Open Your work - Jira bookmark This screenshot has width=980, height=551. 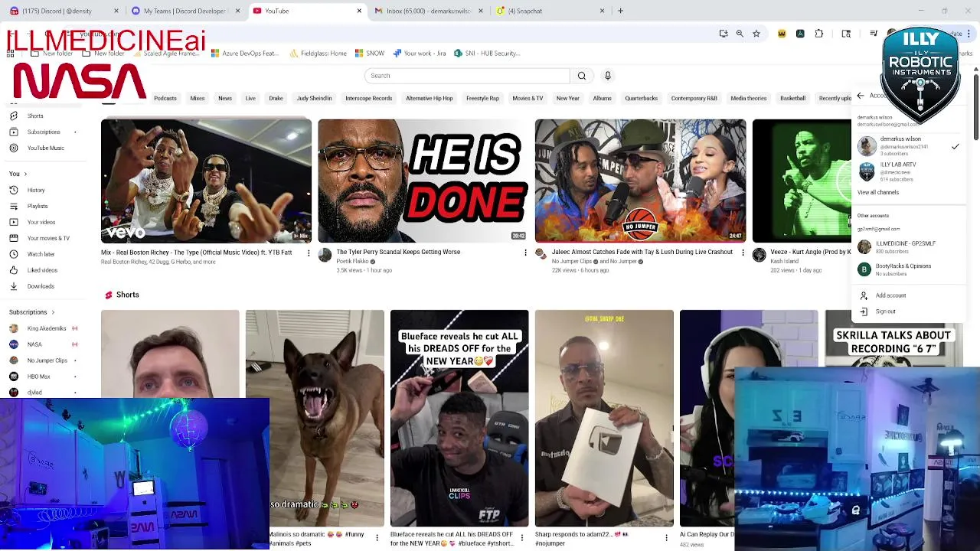tap(419, 54)
